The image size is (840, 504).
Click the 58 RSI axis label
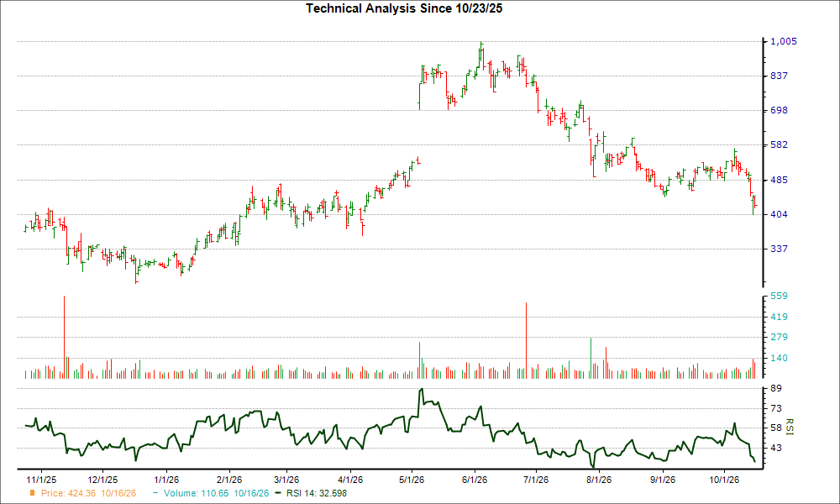click(776, 428)
